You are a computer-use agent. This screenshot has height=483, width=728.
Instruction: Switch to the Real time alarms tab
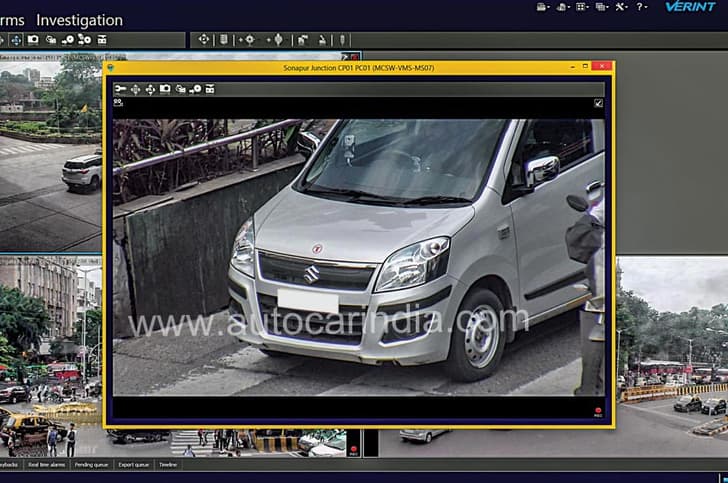[47, 465]
